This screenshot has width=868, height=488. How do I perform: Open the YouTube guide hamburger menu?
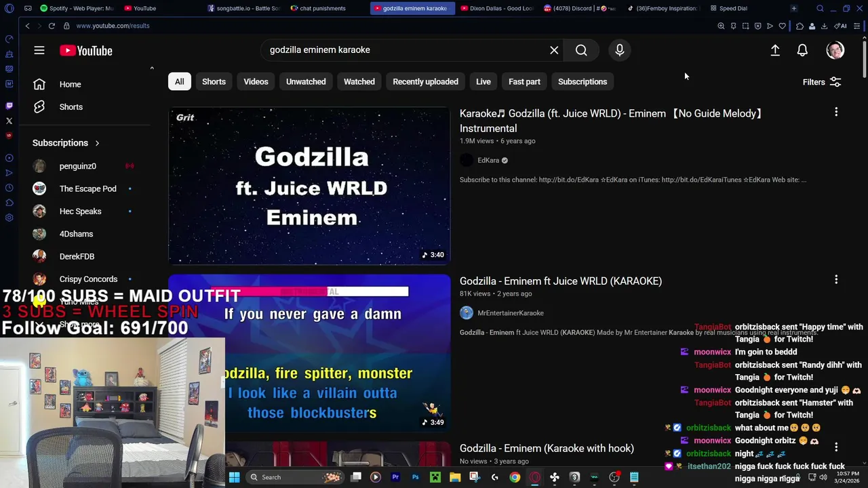point(39,51)
